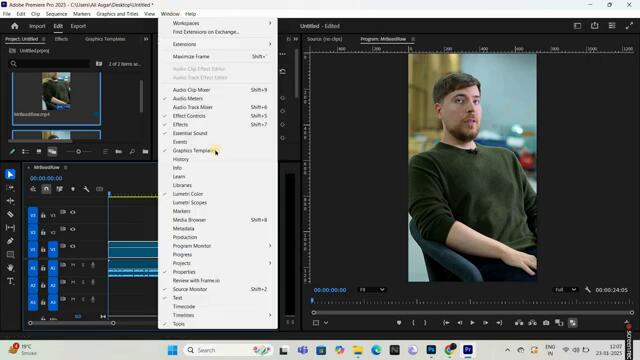Click the Lift button in Program Monitor
Viewport: 640px width, 360px height.
(519, 322)
